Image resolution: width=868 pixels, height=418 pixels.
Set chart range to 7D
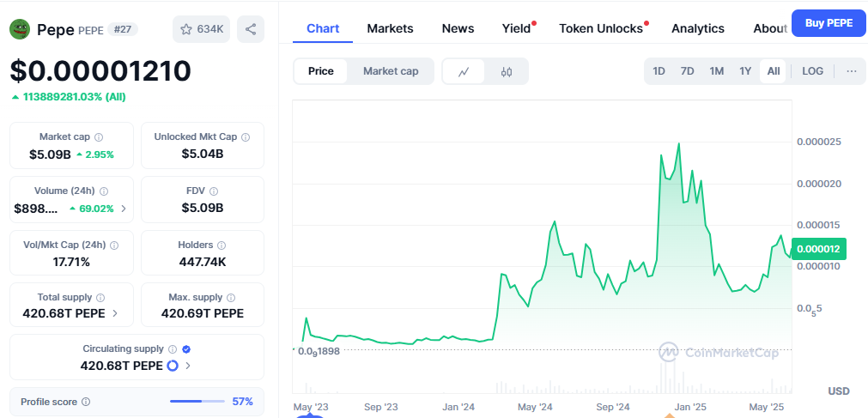pos(687,71)
